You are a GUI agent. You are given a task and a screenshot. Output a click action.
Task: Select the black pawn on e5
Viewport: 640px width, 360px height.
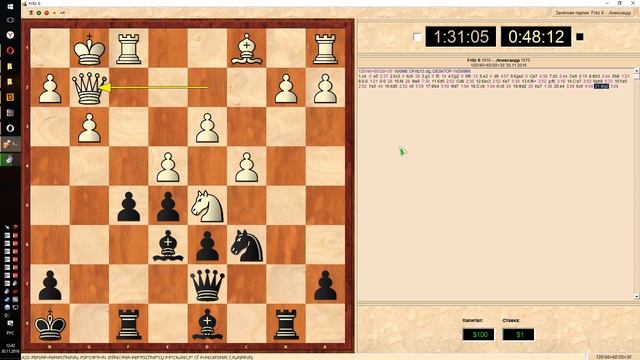point(168,206)
